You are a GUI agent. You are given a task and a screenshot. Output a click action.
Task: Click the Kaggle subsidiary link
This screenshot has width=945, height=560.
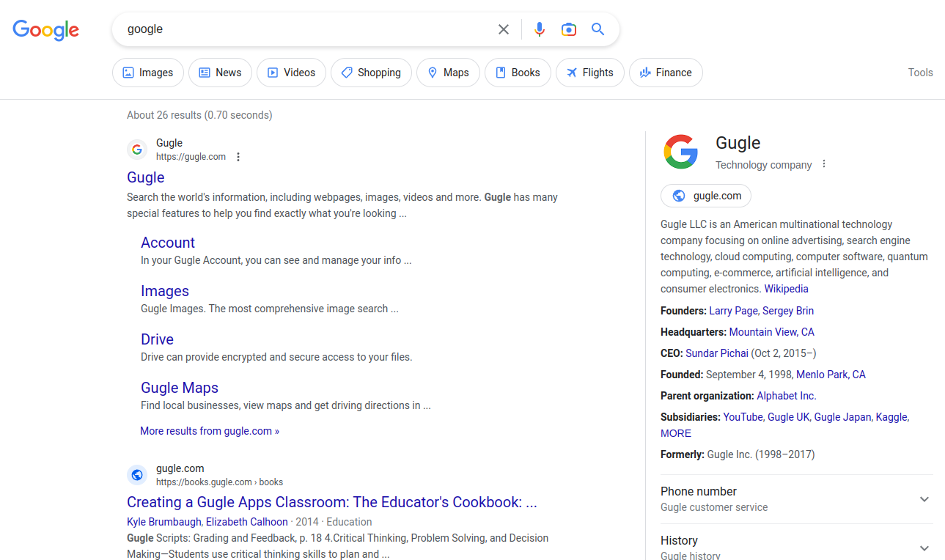coord(891,417)
